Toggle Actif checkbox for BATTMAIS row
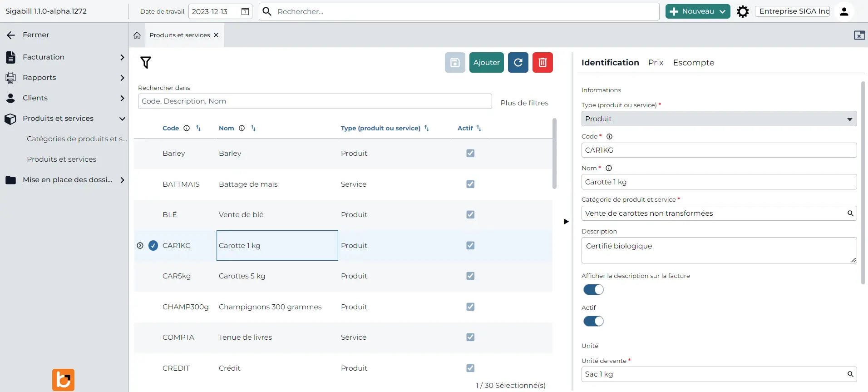 coord(470,184)
